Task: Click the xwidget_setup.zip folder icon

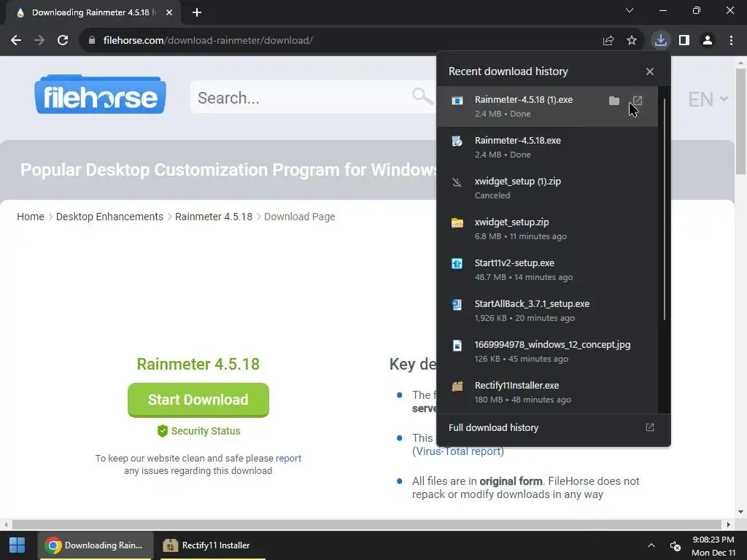Action: 457,223
